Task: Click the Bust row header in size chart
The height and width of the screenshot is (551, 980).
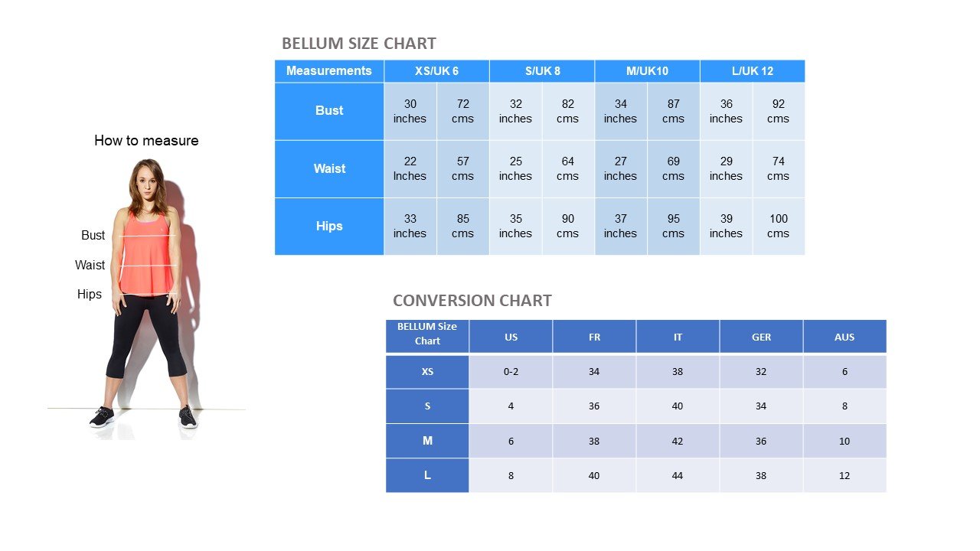Action: (329, 111)
